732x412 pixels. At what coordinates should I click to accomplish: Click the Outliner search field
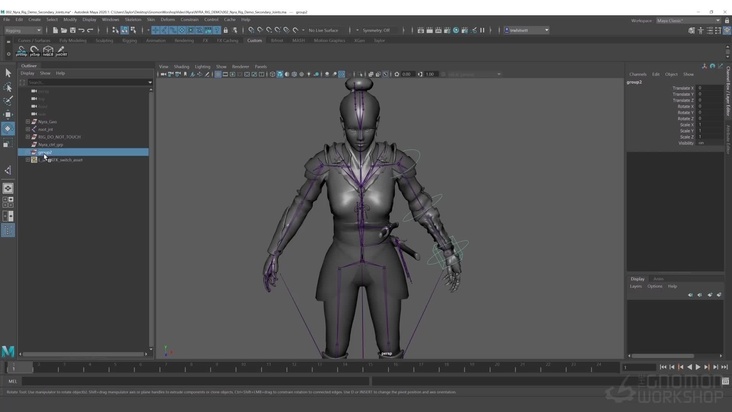click(x=87, y=82)
